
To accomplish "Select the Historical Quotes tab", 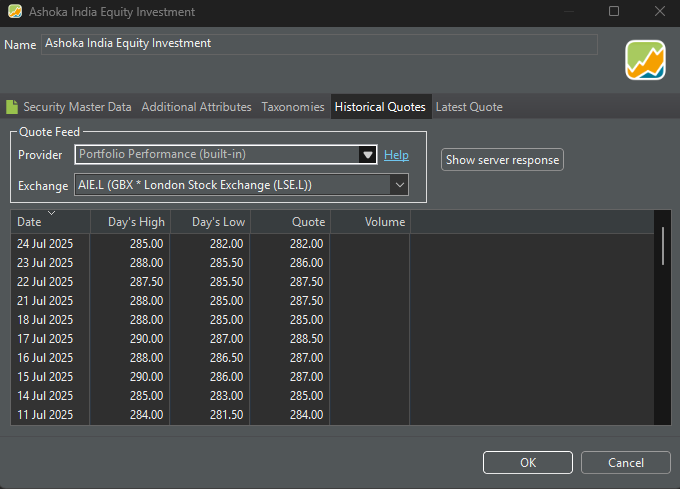I will coord(380,107).
